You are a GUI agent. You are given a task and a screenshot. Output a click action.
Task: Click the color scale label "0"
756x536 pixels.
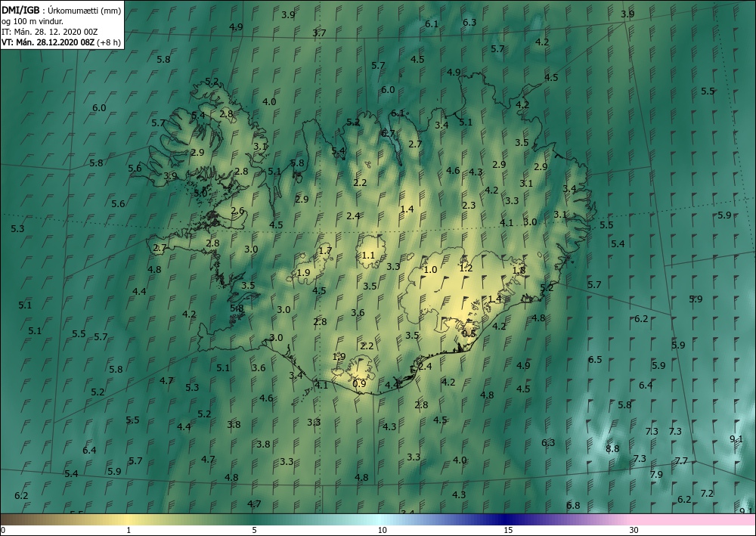pos(3,531)
